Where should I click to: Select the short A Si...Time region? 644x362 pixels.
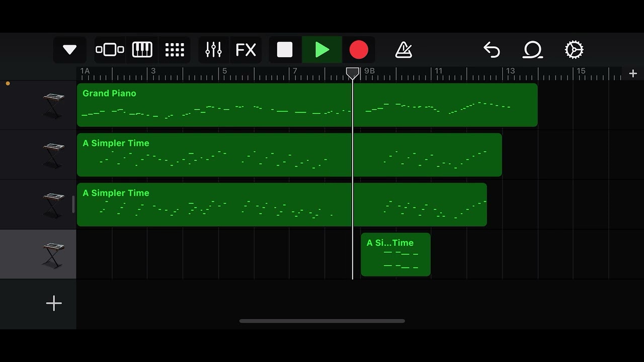[x=395, y=254]
